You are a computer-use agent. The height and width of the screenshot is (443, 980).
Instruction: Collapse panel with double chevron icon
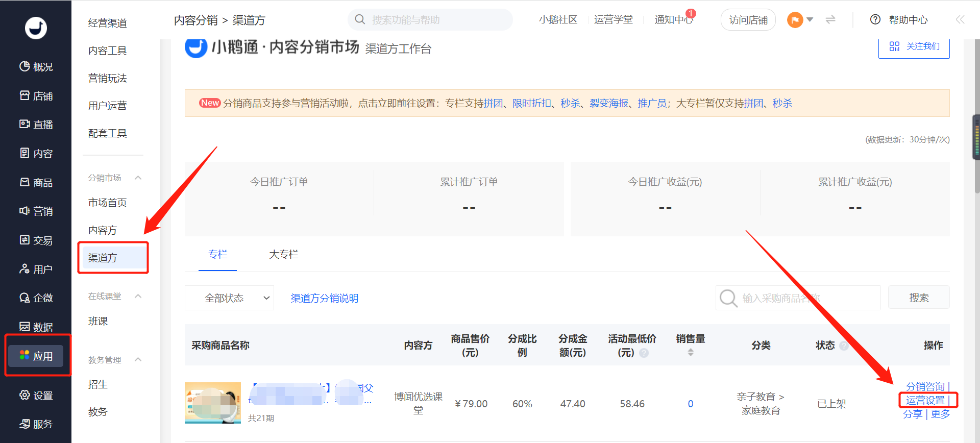(960, 19)
